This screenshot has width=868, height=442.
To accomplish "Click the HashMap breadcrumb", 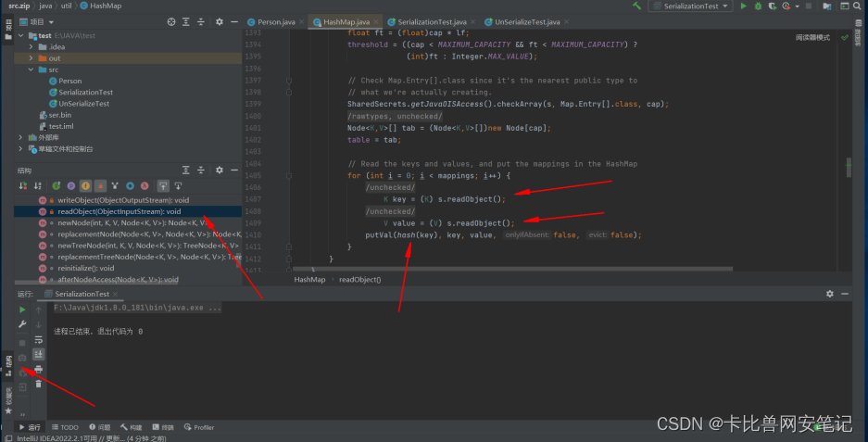I will [309, 279].
